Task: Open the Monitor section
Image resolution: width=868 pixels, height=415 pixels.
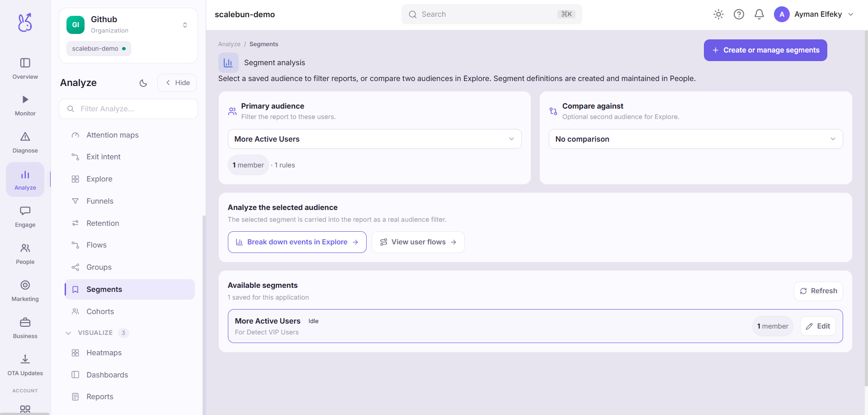Action: point(25,106)
